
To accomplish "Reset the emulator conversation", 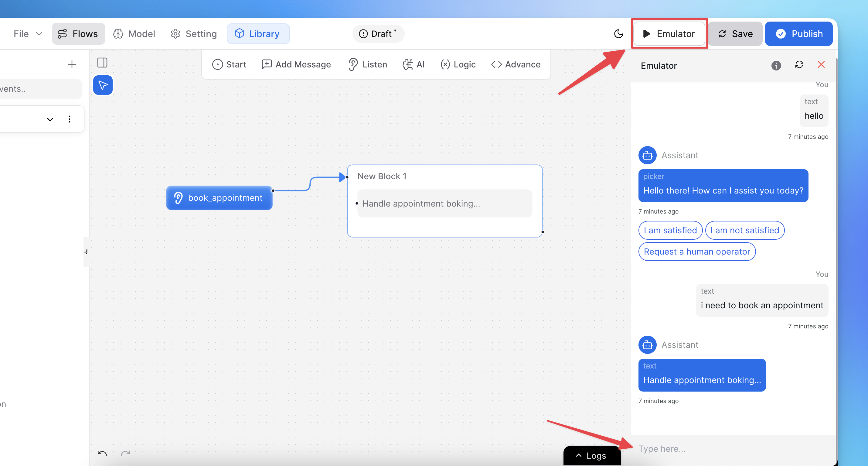I will click(x=799, y=64).
